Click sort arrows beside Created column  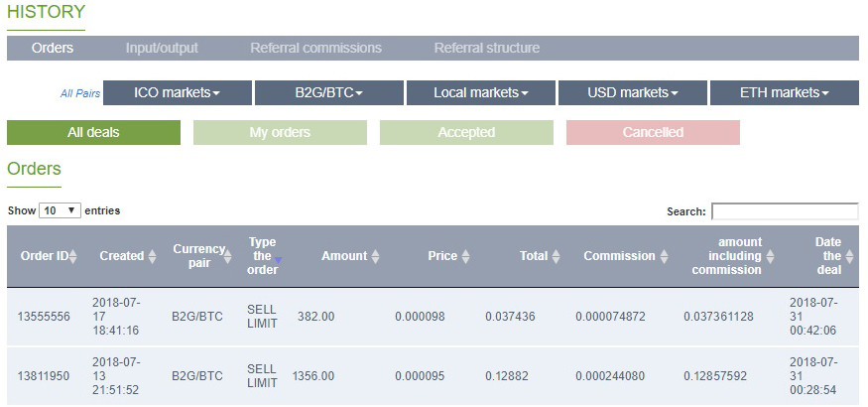point(152,256)
